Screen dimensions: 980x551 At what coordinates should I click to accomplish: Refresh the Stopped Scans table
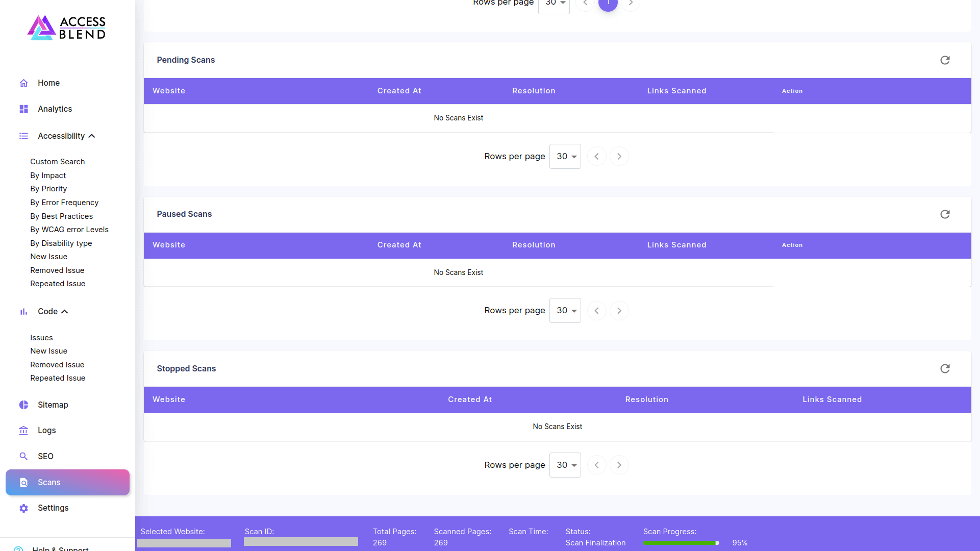[x=945, y=369]
